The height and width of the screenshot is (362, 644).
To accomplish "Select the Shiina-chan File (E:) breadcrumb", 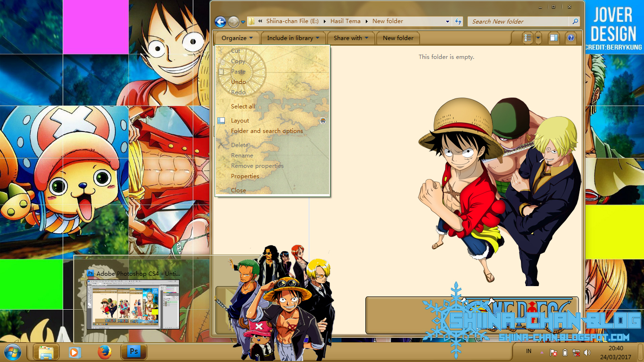I will 292,21.
